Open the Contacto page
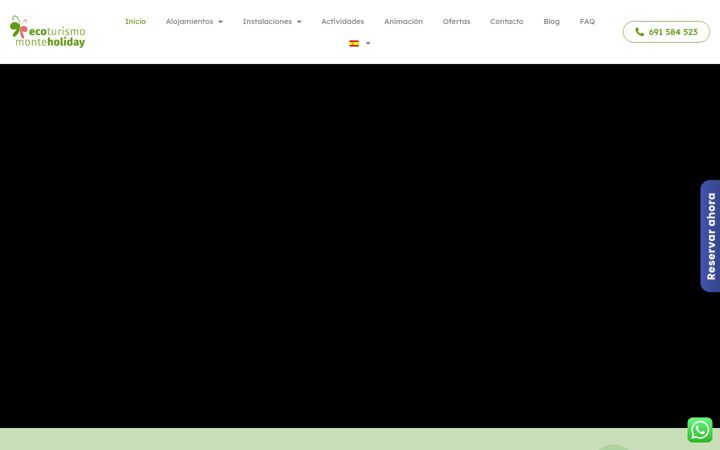This screenshot has width=720, height=450. point(506,21)
